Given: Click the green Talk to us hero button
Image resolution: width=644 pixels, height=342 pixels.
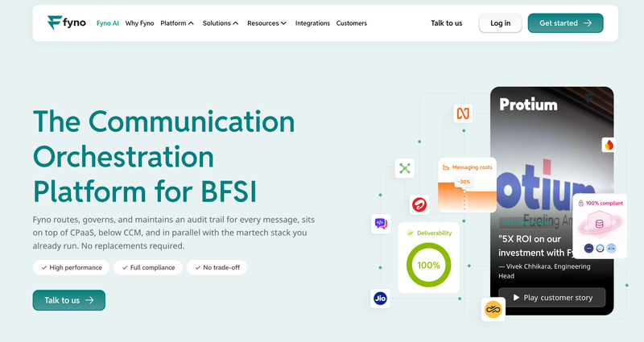Looking at the screenshot, I should tap(69, 300).
